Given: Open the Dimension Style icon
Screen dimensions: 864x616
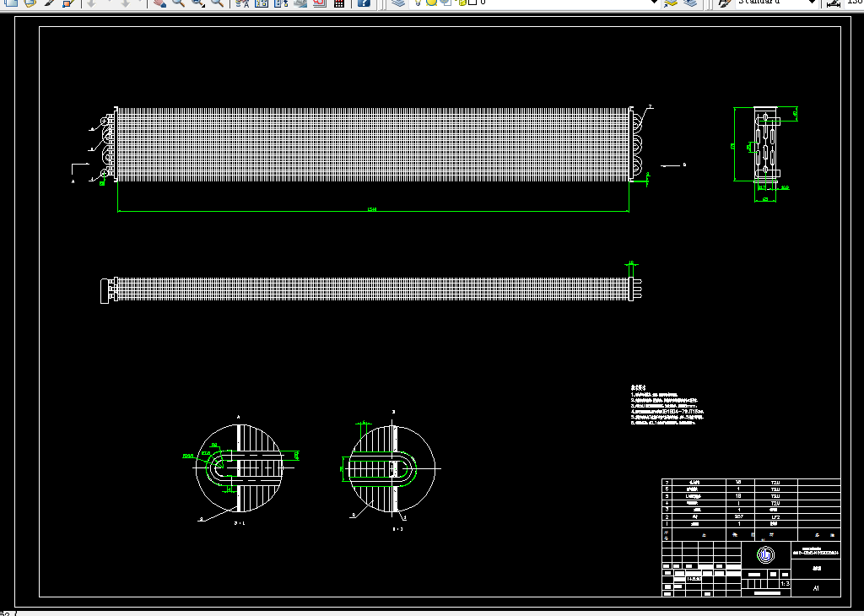Looking at the screenshot, I should coord(833,3).
